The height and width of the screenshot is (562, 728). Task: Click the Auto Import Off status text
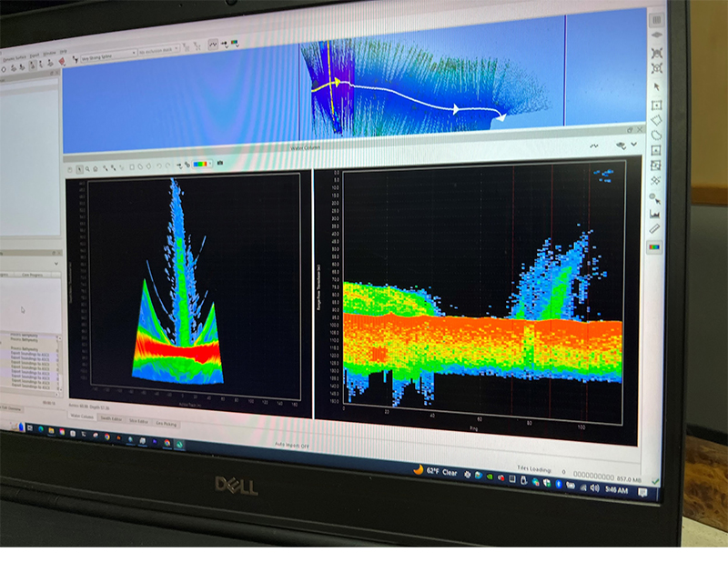pyautogui.click(x=291, y=445)
